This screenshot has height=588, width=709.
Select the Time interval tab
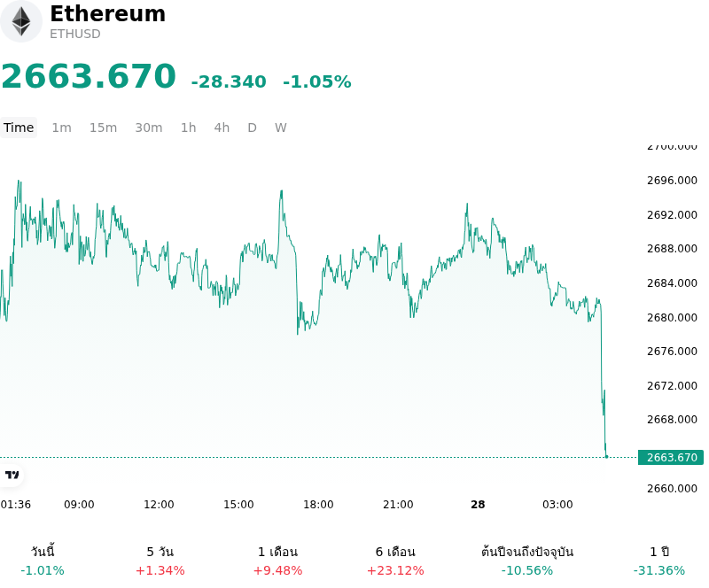(19, 128)
